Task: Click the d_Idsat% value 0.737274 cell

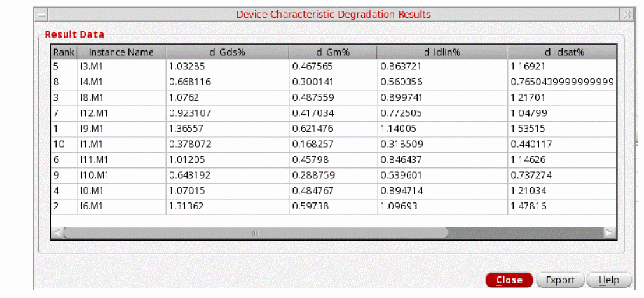Action: coord(561,176)
